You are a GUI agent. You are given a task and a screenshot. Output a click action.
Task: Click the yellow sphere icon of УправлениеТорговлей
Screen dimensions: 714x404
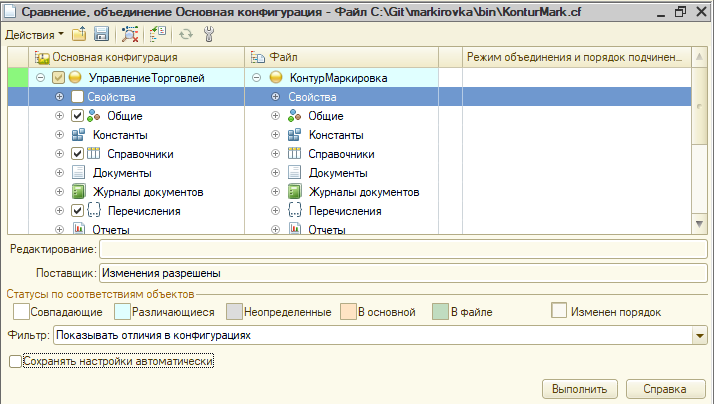(75, 77)
